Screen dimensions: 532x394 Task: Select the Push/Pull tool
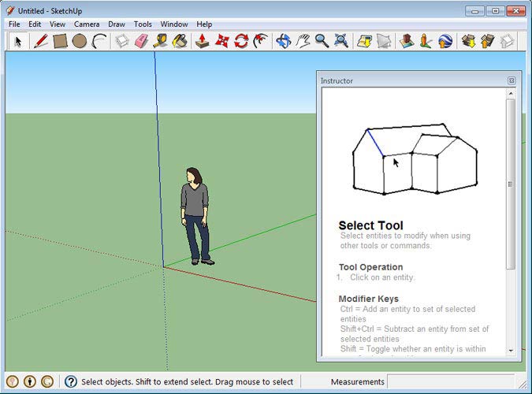pos(203,40)
